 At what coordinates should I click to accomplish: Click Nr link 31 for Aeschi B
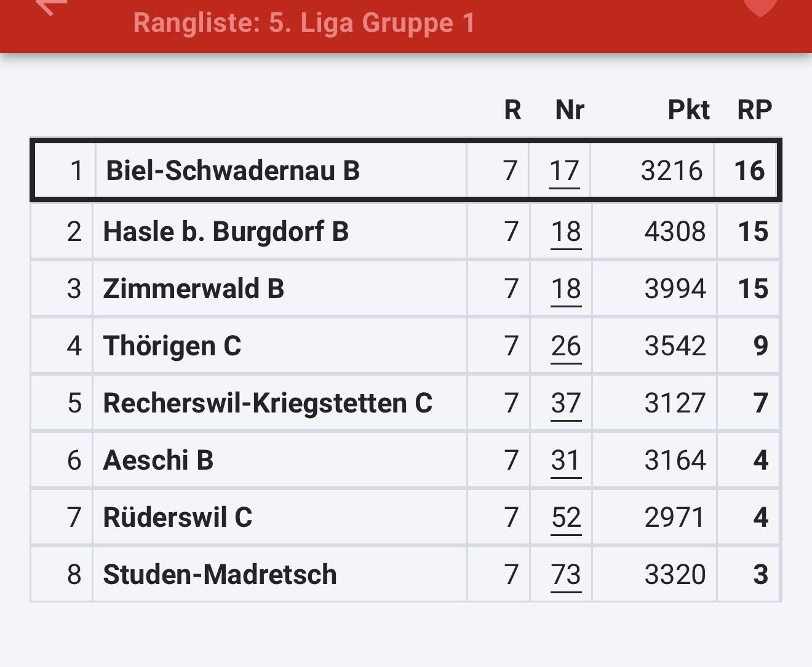566,460
